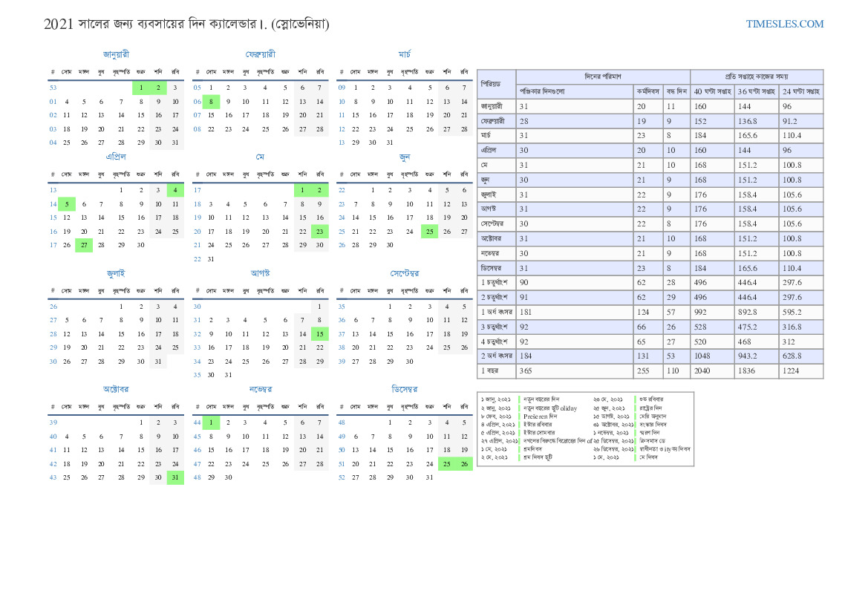868x614 pixels.
Task: Select green April 27 holiday cell
Action: click(x=84, y=245)
